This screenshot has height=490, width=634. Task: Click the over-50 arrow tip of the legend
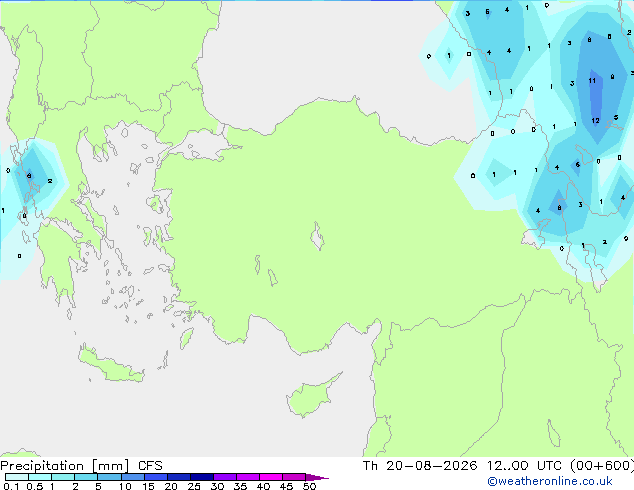pos(317,477)
